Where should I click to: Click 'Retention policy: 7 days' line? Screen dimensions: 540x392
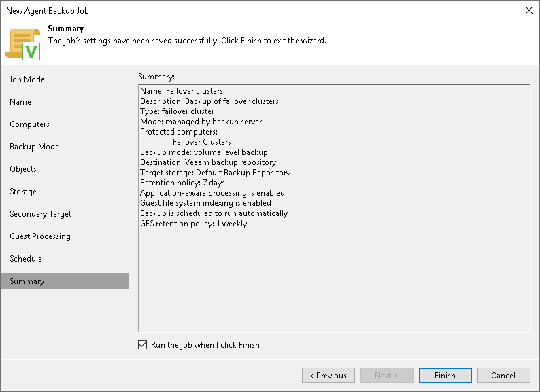[x=182, y=183]
